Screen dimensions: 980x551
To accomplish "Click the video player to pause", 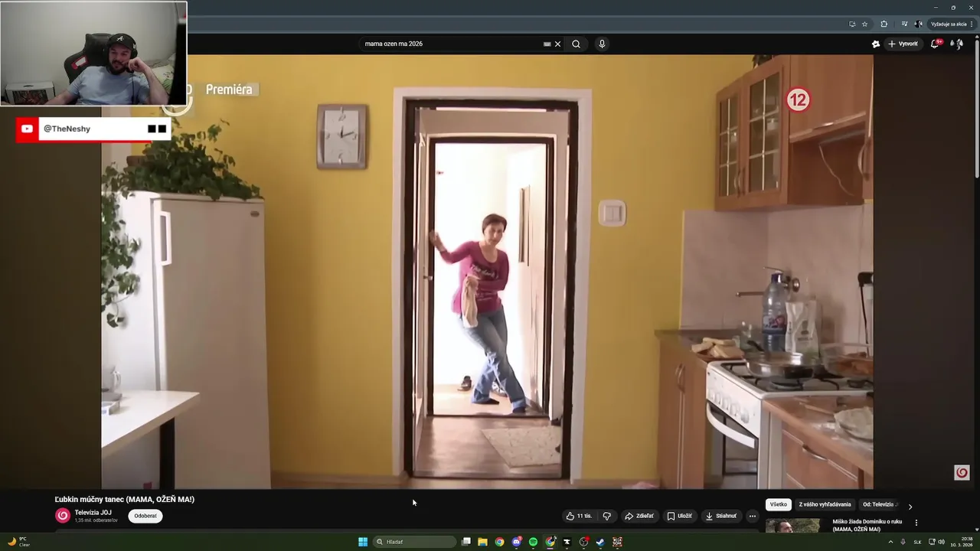I will 487,272.
